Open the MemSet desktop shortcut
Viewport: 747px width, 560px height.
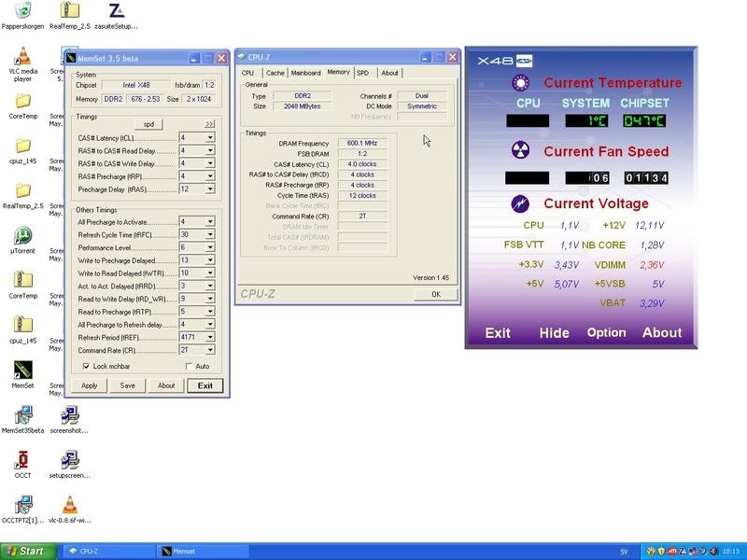point(22,370)
